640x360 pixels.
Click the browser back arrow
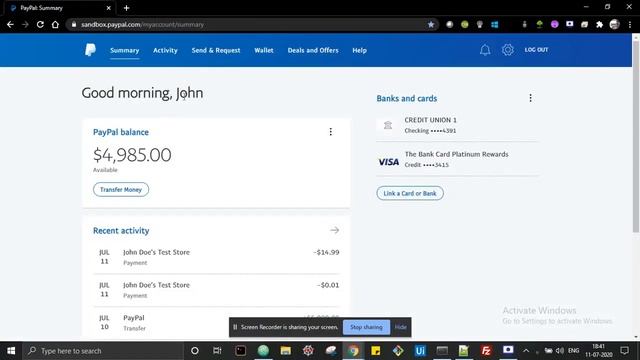point(10,24)
